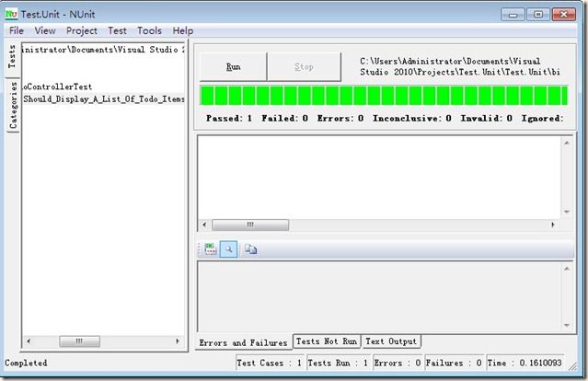The width and height of the screenshot is (588, 381).
Task: Click 'Completed' status bar text
Action: pyautogui.click(x=26, y=363)
